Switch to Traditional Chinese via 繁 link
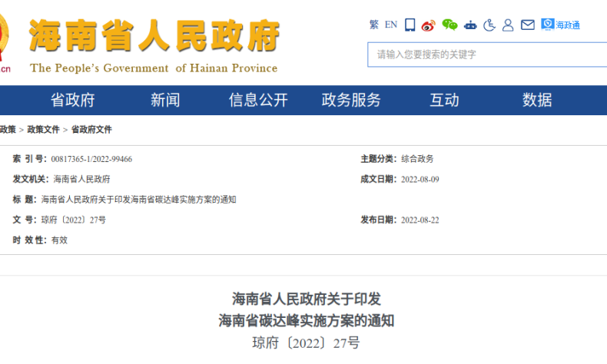 (x=374, y=25)
